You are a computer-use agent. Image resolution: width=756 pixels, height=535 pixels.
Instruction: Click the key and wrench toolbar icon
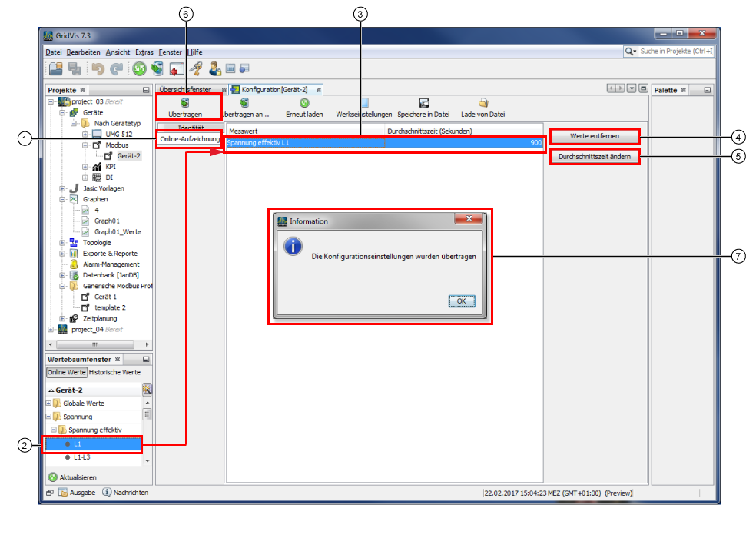coord(195,69)
